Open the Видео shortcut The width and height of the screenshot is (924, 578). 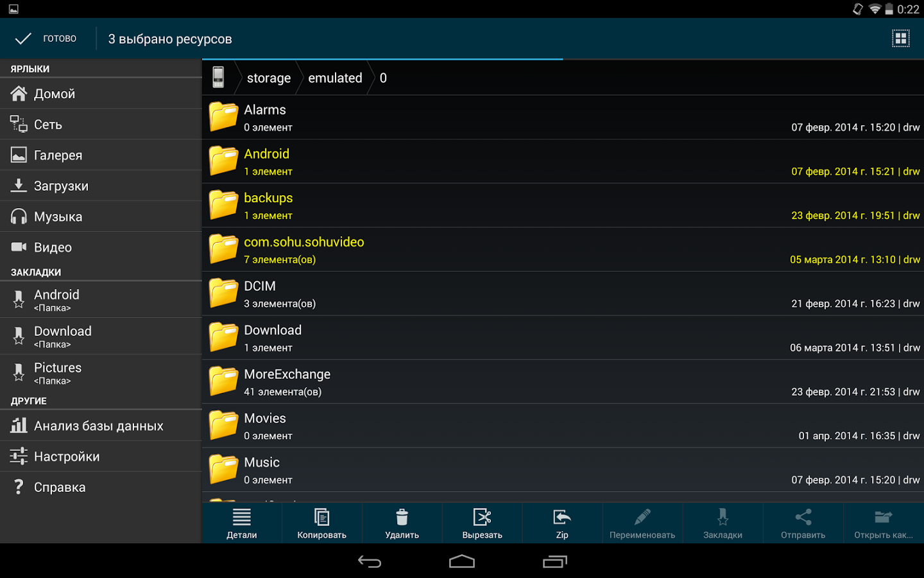(x=101, y=247)
